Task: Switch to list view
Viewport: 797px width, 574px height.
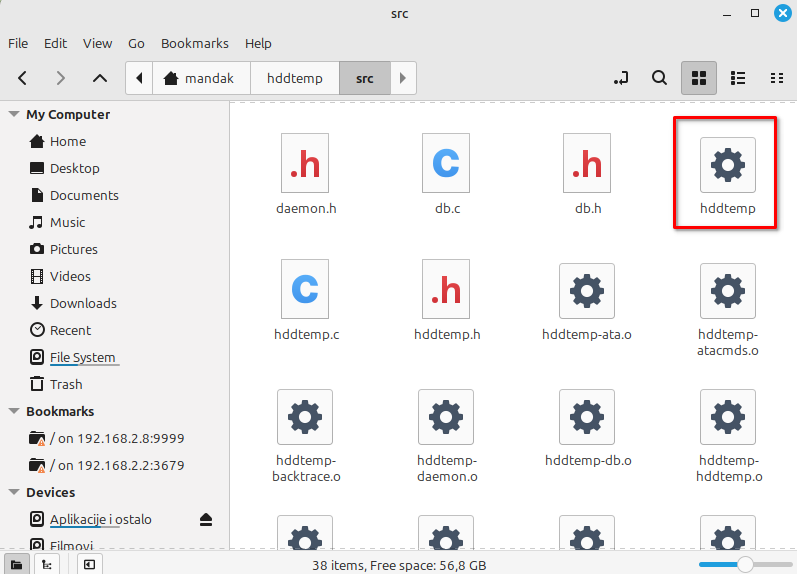Action: (738, 78)
